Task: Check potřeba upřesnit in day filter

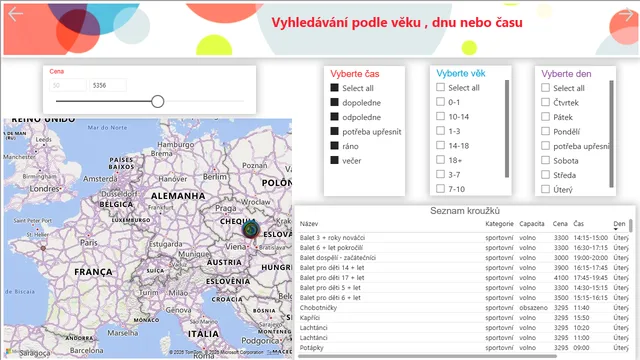Action: [545, 146]
